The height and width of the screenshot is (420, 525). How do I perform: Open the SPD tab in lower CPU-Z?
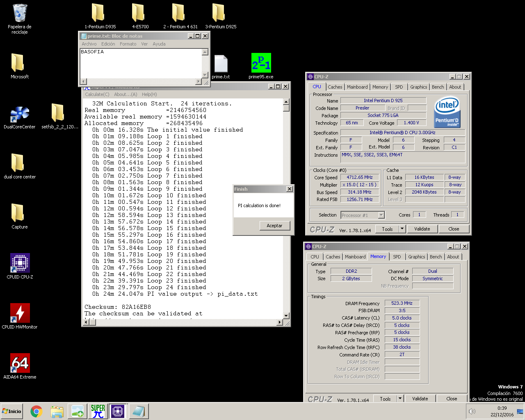pos(397,257)
